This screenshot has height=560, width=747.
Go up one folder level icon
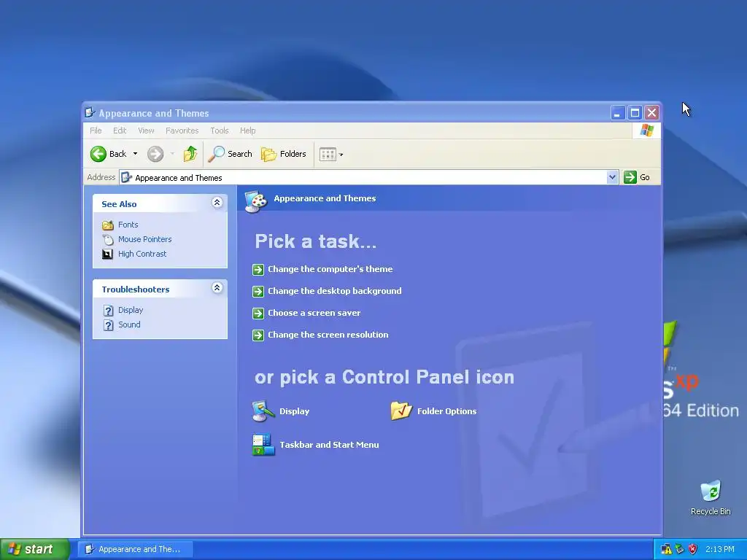(190, 154)
